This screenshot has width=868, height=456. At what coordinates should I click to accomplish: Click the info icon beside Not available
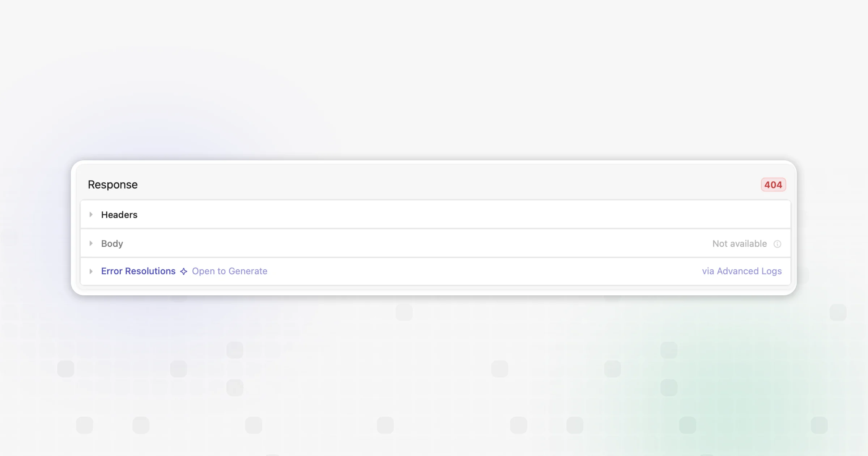(777, 244)
